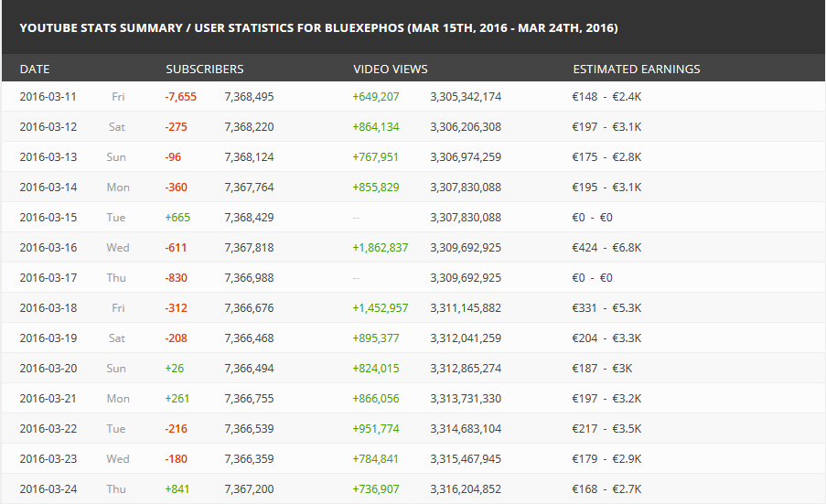Click subscriber change +665

click(x=177, y=218)
